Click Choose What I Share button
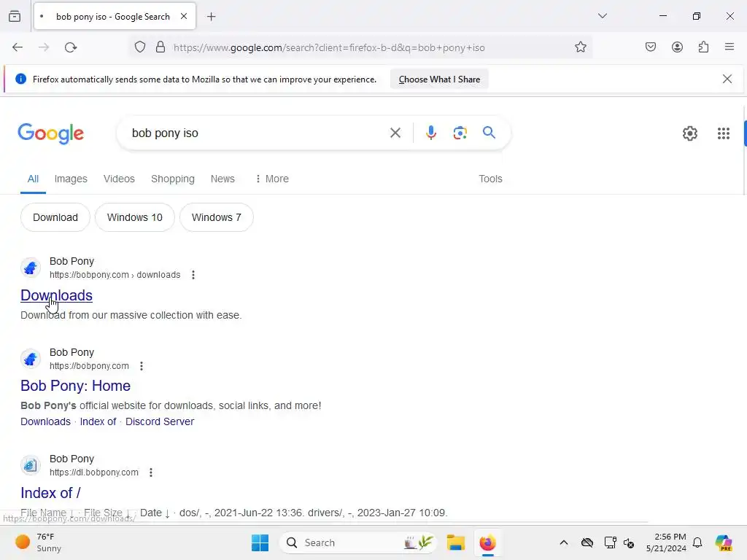747x560 pixels. [439, 79]
